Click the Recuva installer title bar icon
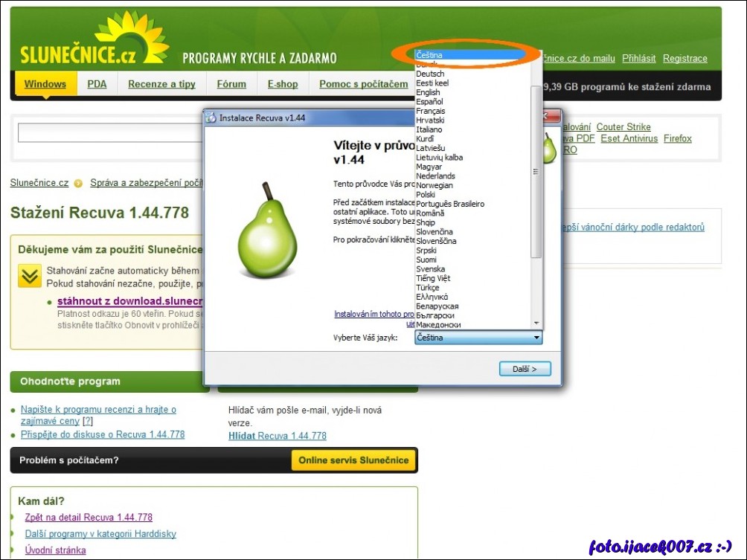This screenshot has width=747, height=560. [x=211, y=118]
